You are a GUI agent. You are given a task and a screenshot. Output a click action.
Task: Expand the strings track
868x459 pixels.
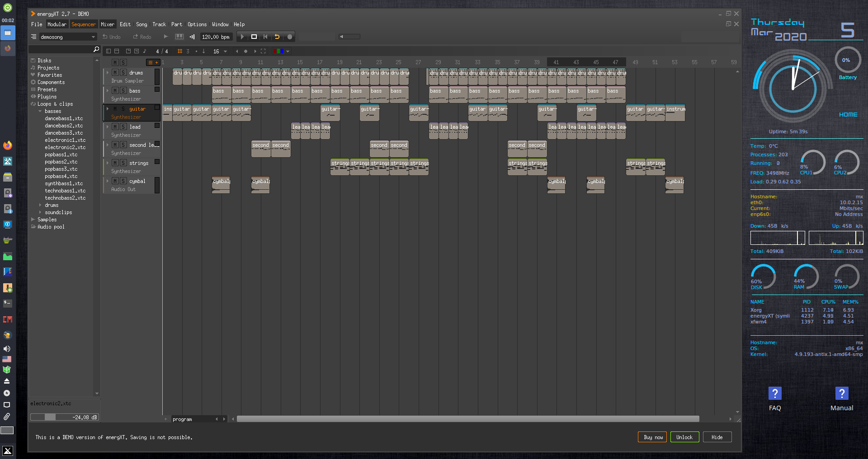coord(108,163)
